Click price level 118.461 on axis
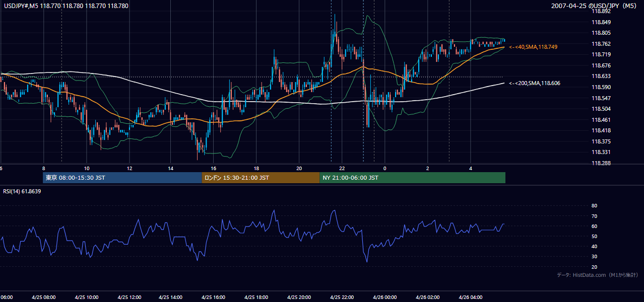 tap(601, 120)
